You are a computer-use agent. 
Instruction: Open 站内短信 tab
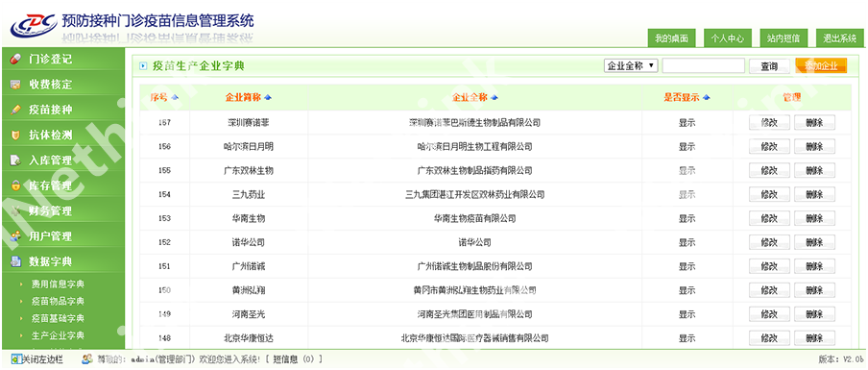pyautogui.click(x=784, y=38)
